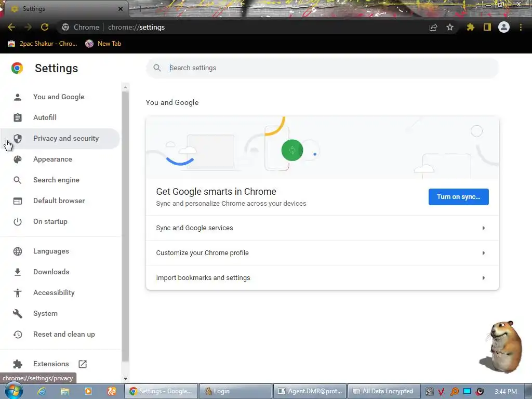Open media player icon on taskbar

pos(88,391)
